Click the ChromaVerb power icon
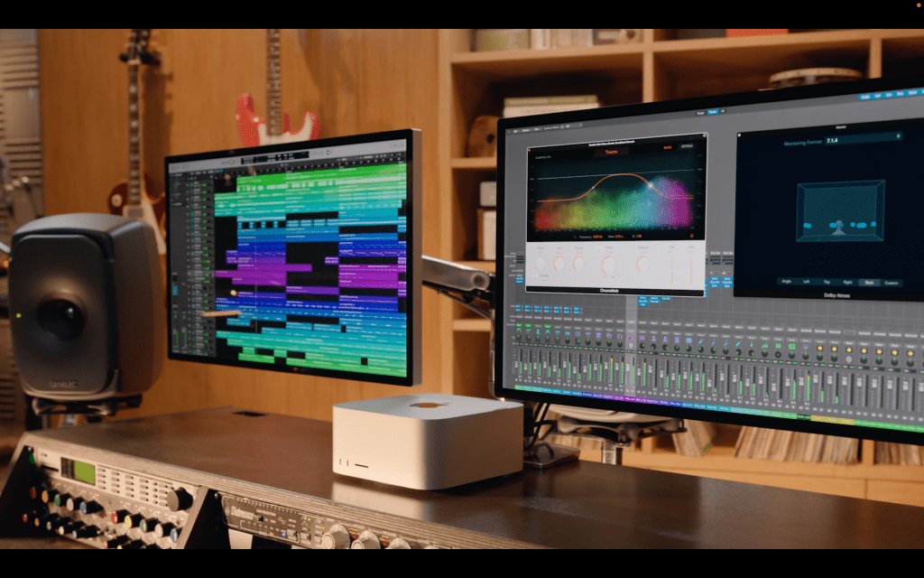The image size is (924, 578). (x=530, y=147)
